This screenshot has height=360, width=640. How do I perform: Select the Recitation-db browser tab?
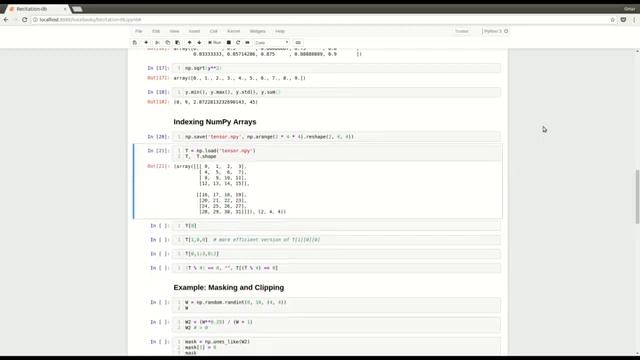(x=37, y=9)
